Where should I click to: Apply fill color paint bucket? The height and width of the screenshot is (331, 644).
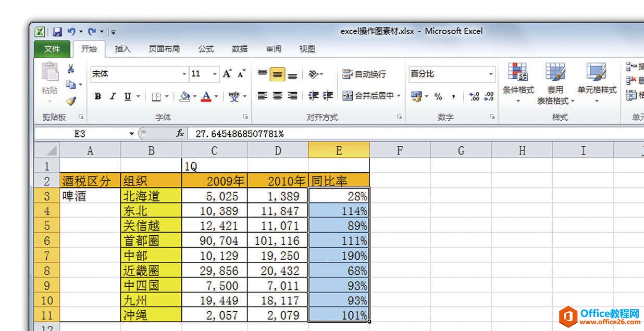click(x=184, y=96)
